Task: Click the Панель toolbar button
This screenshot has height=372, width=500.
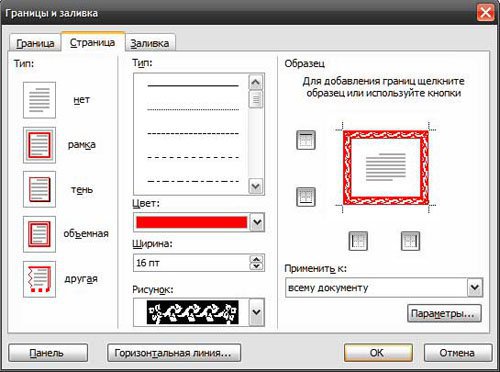Action: coord(48,353)
